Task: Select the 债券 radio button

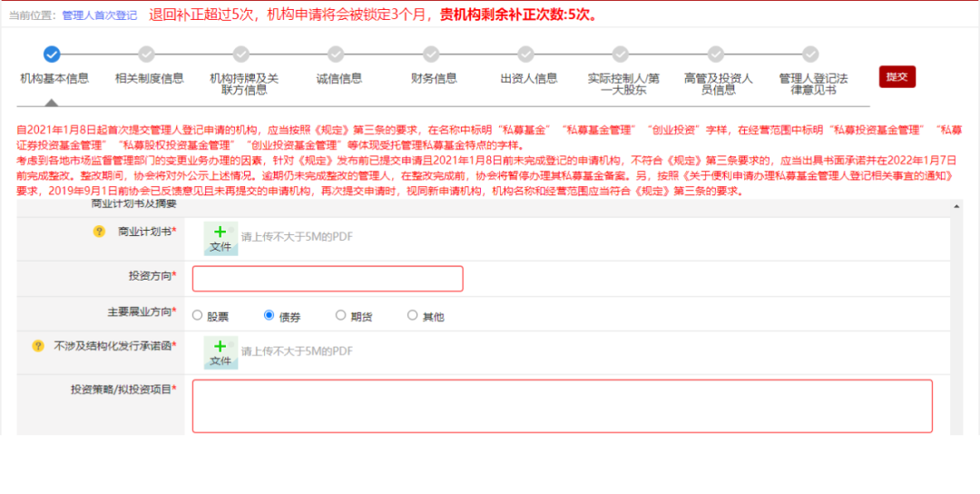Action: pyautogui.click(x=269, y=315)
